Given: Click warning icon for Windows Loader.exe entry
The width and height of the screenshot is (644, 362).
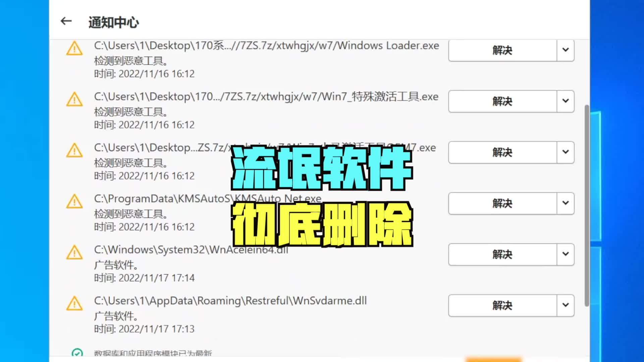Looking at the screenshot, I should point(74,48).
